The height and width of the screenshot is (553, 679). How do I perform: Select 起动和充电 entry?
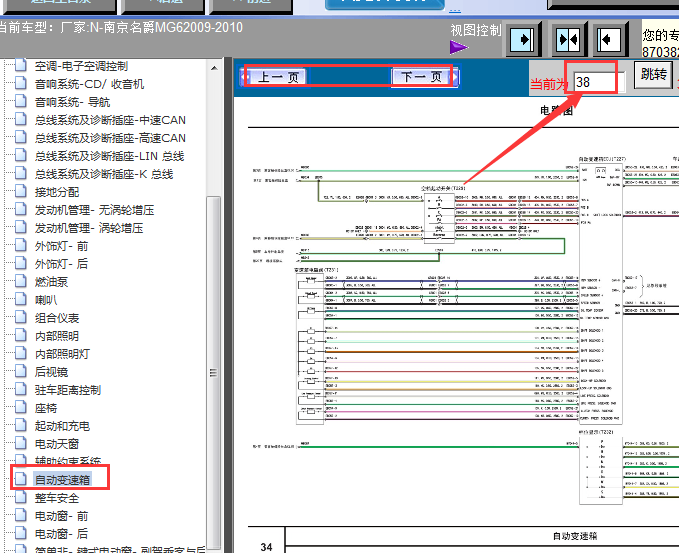(62, 426)
